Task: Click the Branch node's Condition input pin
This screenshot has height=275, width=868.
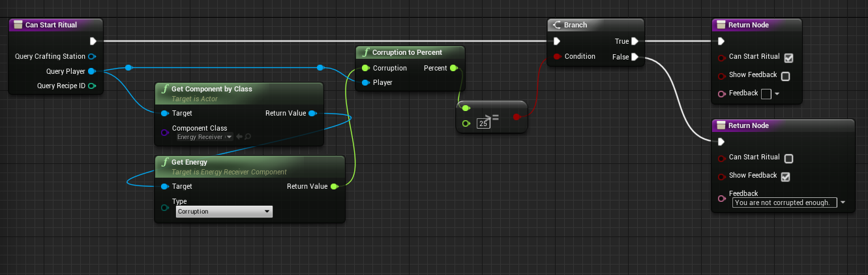Action: (557, 57)
